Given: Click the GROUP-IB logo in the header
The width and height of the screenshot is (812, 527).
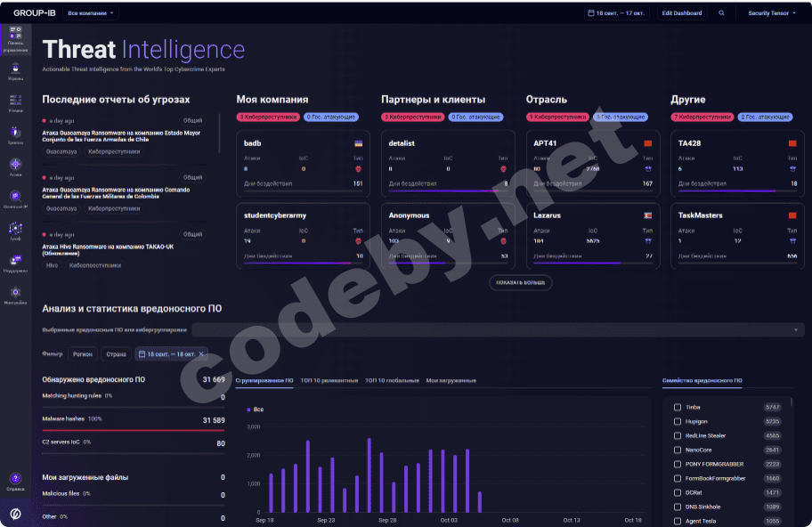Looking at the screenshot, I should pyautogui.click(x=34, y=13).
